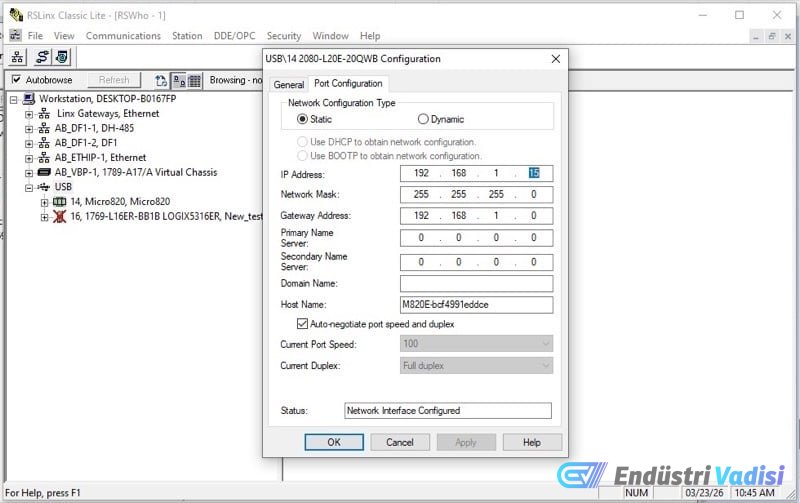Confirm settings with the OK button
The image size is (800, 503).
[334, 442]
